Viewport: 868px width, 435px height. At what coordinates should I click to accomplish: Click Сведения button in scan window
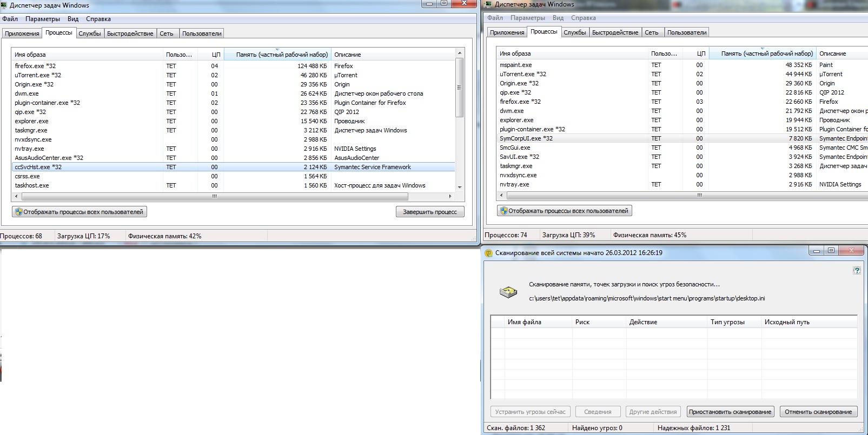(x=598, y=412)
